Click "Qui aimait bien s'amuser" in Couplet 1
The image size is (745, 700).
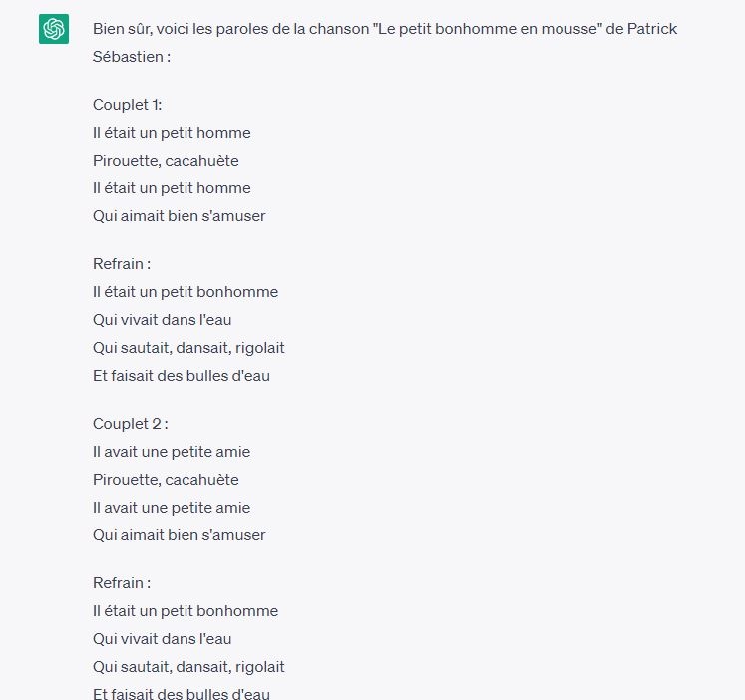(180, 216)
